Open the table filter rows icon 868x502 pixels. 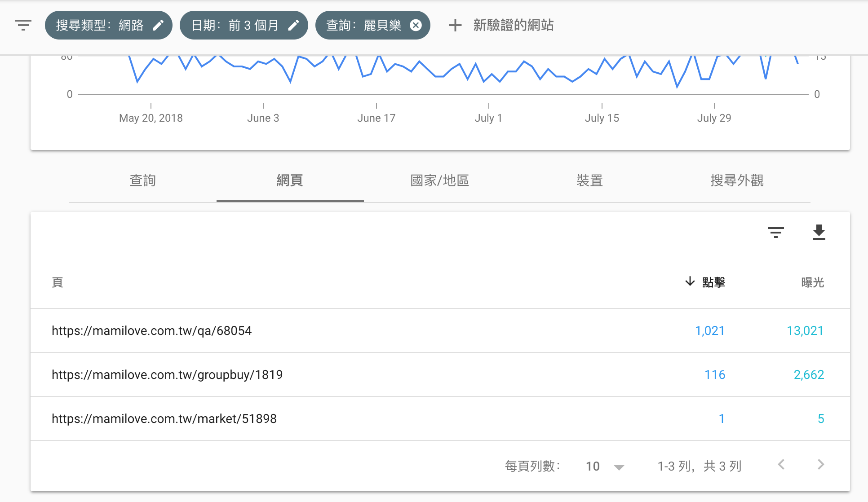[775, 232]
